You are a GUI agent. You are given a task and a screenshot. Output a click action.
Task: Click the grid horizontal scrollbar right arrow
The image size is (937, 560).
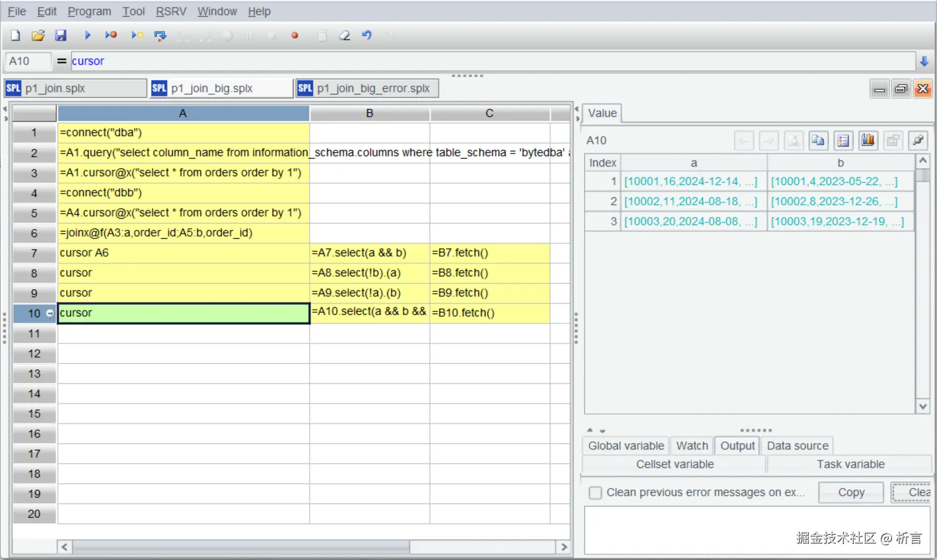coord(563,547)
